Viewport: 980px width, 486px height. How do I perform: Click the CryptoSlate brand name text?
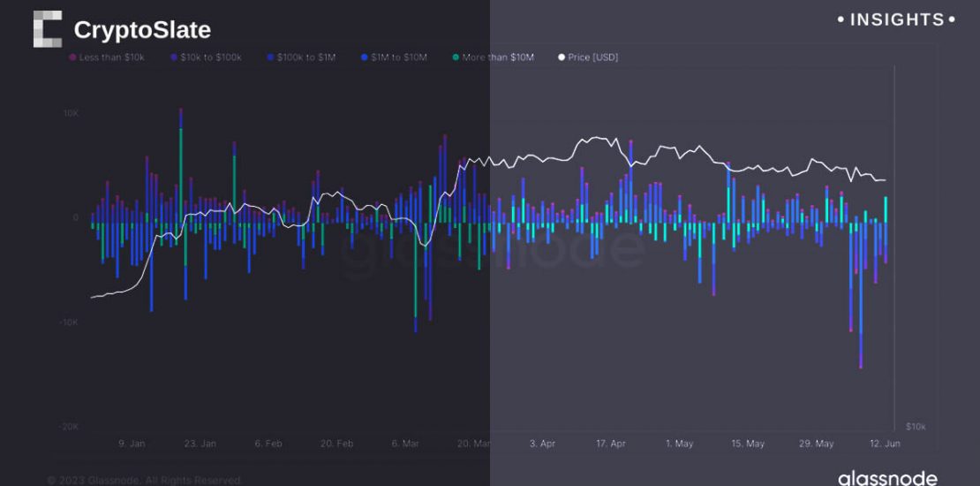click(142, 30)
